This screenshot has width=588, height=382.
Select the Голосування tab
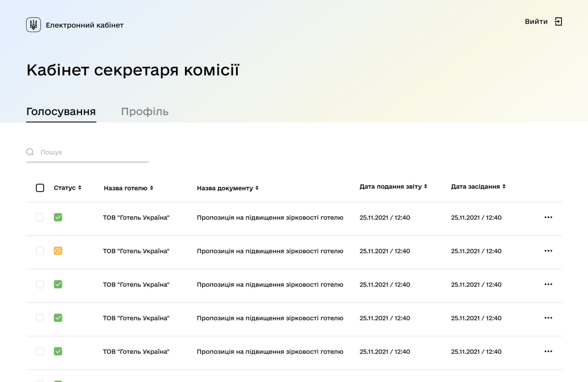click(x=61, y=111)
